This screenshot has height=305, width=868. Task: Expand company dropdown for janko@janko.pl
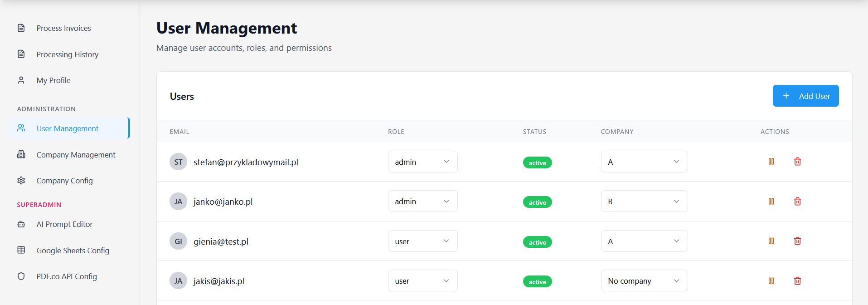click(644, 202)
